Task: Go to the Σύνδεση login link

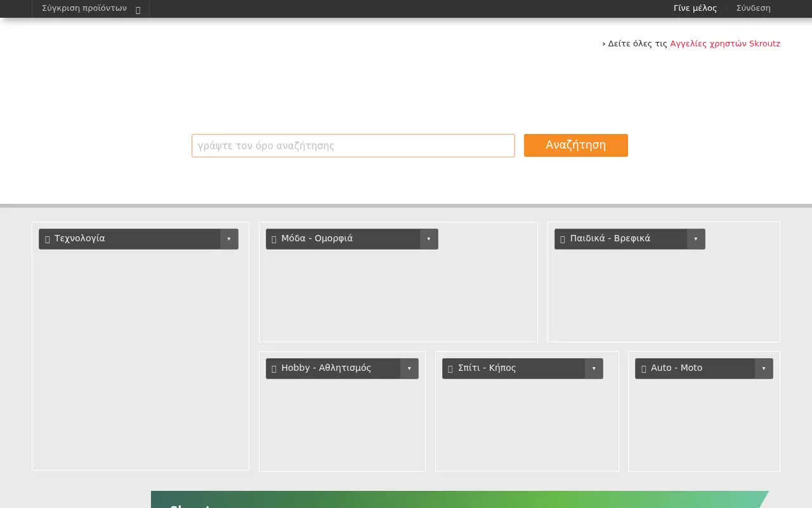Action: click(x=754, y=8)
